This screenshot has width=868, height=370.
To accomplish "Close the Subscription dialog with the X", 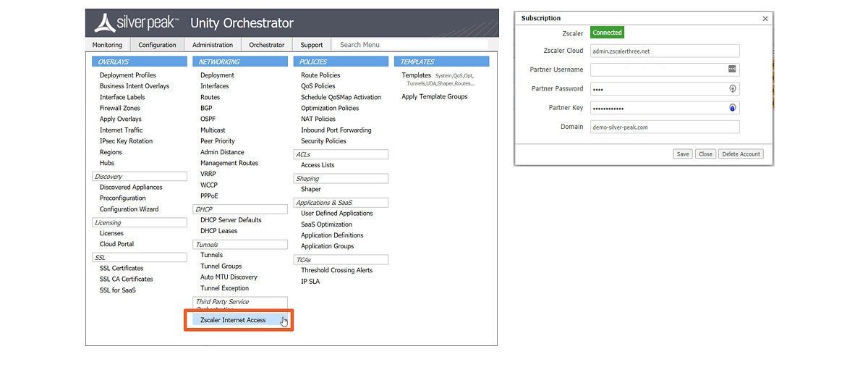I will pyautogui.click(x=765, y=18).
